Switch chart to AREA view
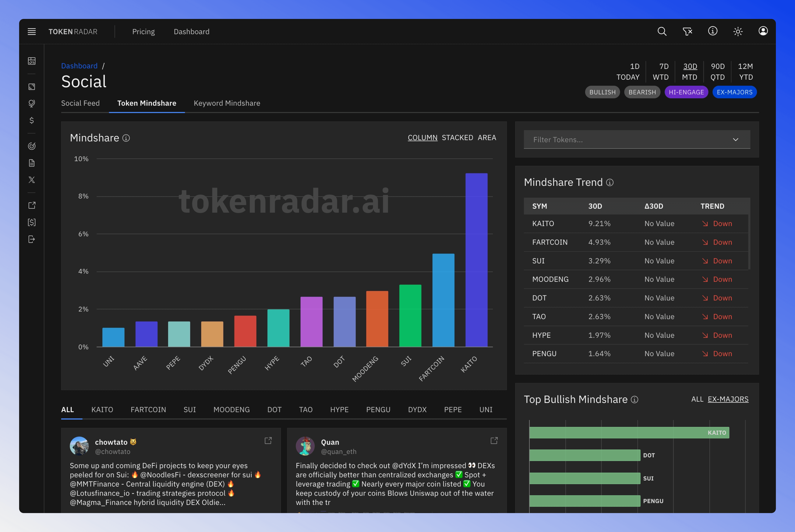Image resolution: width=795 pixels, height=532 pixels. pos(487,138)
